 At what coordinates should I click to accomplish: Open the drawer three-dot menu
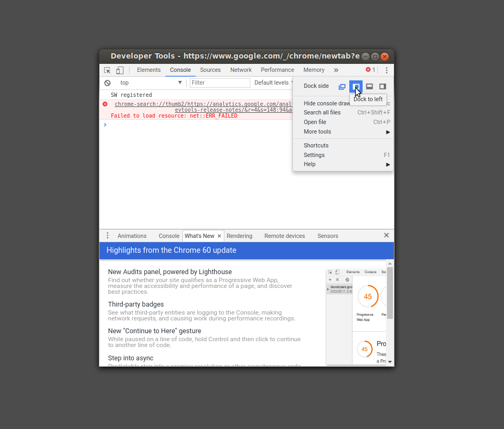107,236
